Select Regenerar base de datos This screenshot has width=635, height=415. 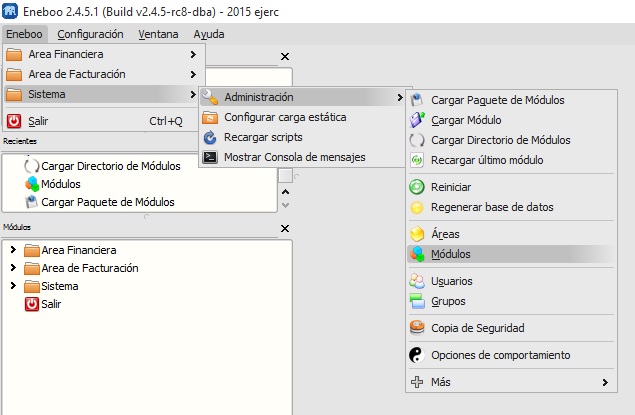click(x=511, y=207)
